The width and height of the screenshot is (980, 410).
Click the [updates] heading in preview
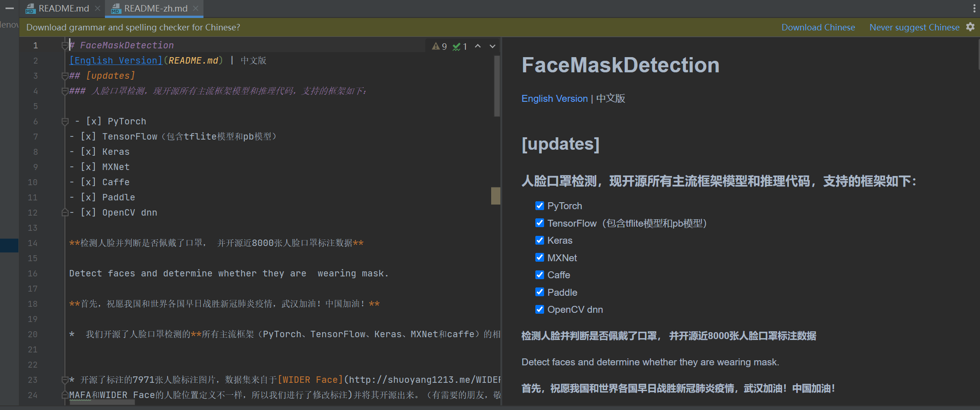pyautogui.click(x=561, y=144)
